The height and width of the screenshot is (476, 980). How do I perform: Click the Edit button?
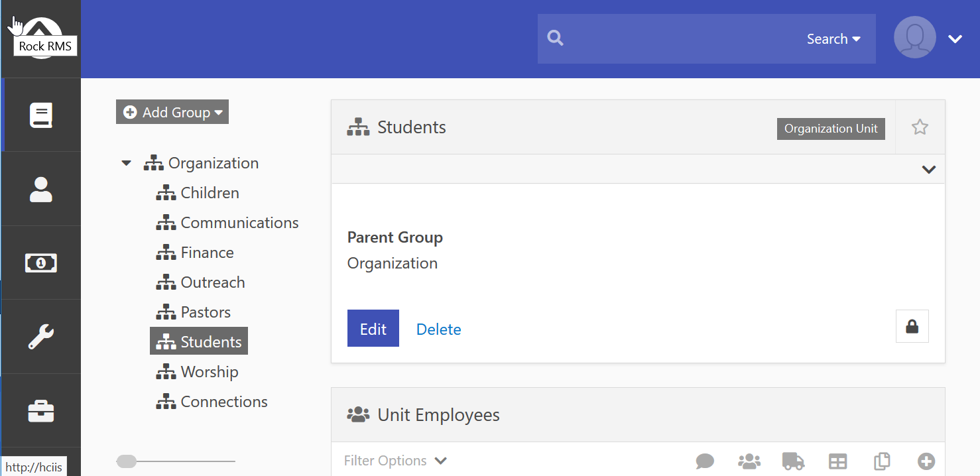(373, 328)
